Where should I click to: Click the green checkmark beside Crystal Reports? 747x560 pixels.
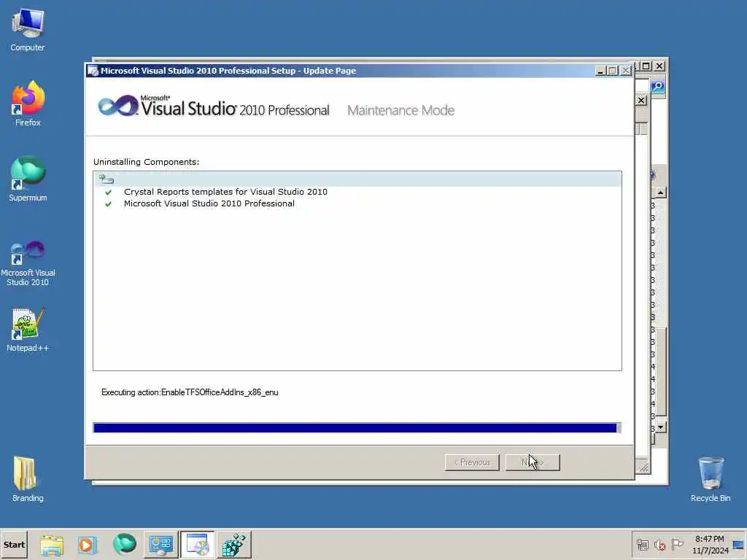(108, 192)
